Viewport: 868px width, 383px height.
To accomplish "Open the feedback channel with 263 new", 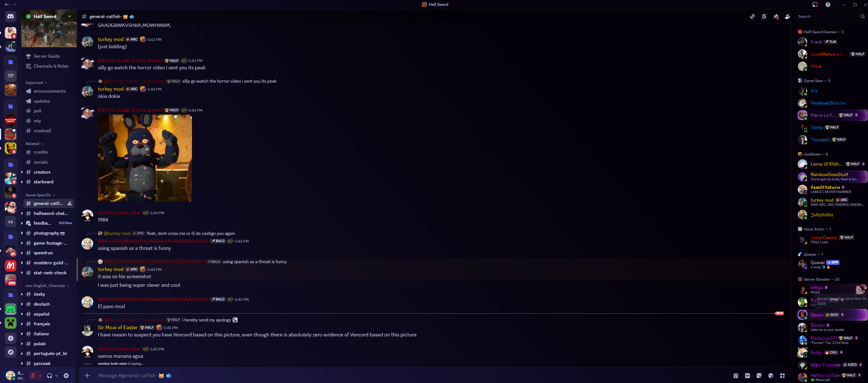I will (x=49, y=223).
